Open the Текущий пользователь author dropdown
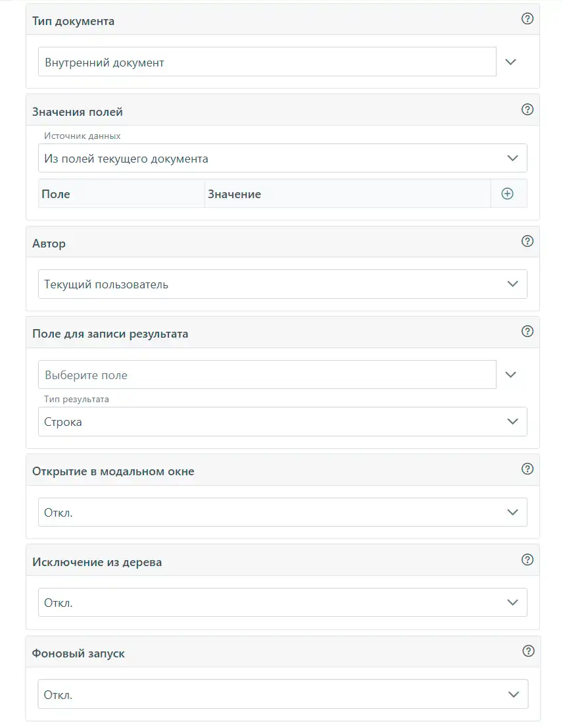The width and height of the screenshot is (563, 728). coord(282,284)
